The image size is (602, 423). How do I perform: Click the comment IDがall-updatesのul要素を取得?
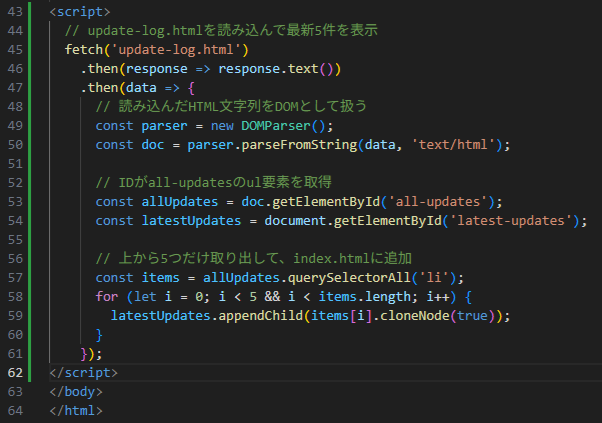click(x=214, y=183)
